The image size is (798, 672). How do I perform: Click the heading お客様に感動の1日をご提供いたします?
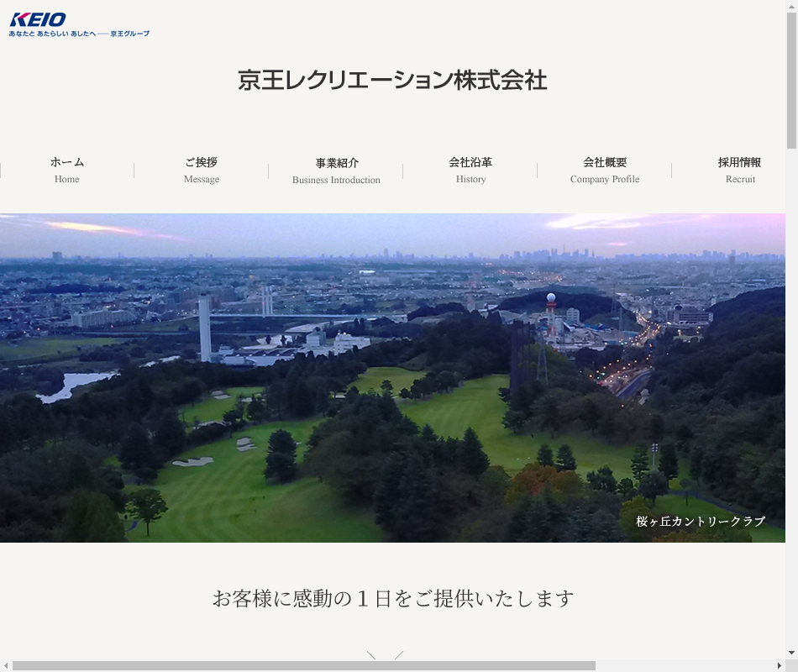click(393, 599)
